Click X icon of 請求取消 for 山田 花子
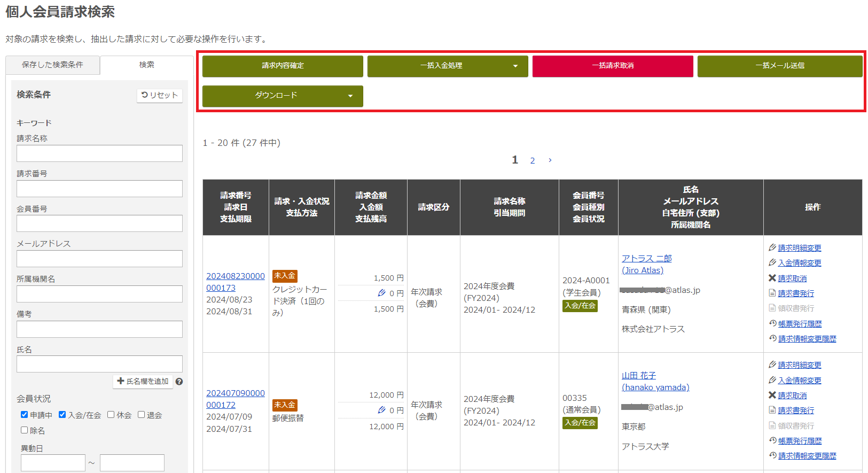The image size is (868, 473). coord(772,395)
